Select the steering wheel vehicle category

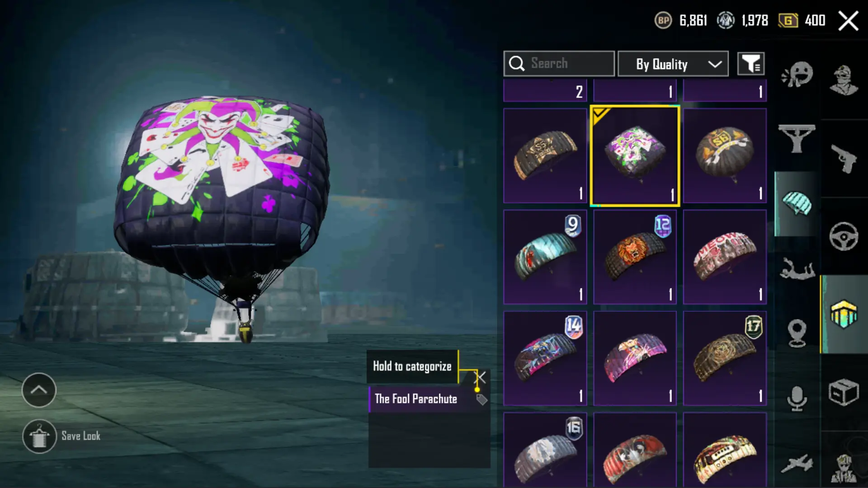(844, 236)
